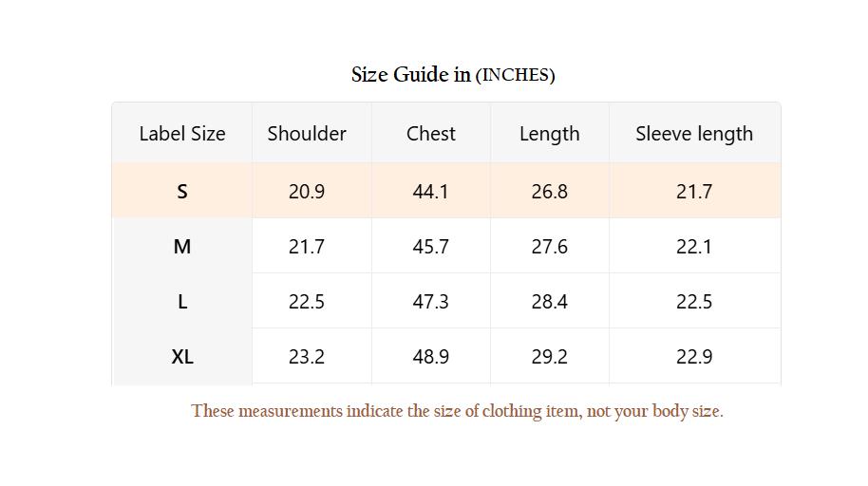Select the M size row label
Screen dimensions: 868x486
point(182,247)
